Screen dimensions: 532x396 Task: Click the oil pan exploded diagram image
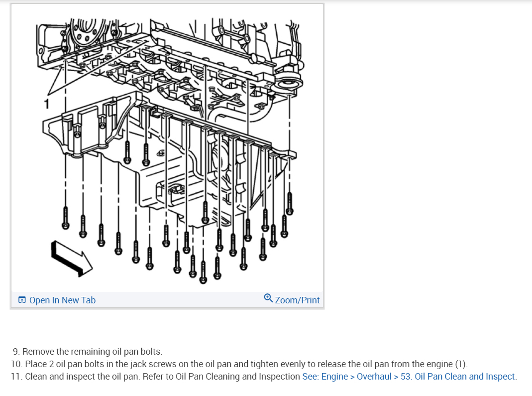pos(167,148)
